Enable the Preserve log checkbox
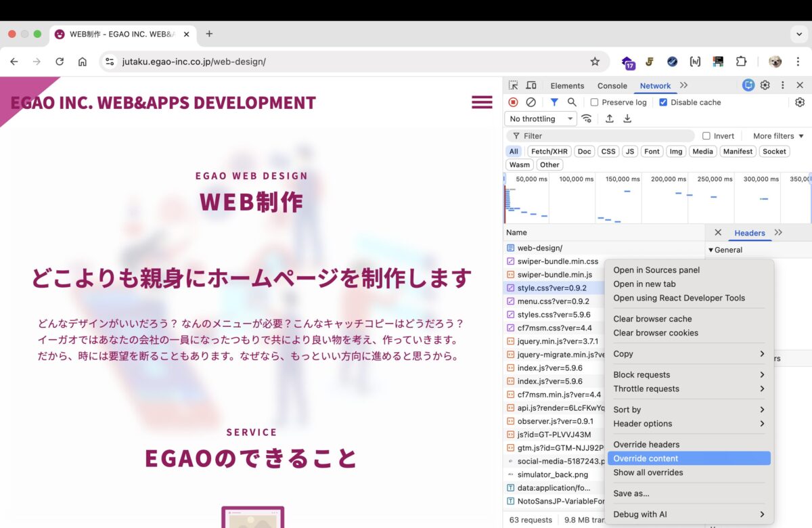 coord(594,103)
